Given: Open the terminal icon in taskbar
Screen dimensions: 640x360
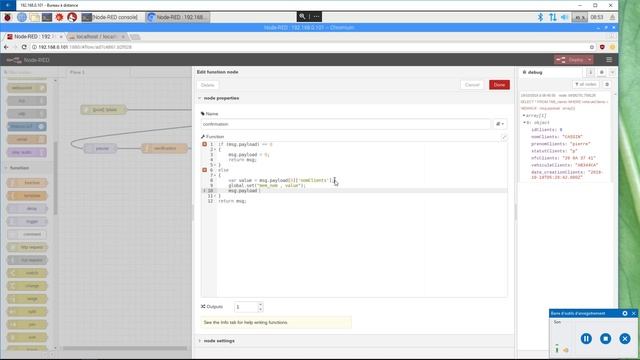Looking at the screenshot, I should click(x=47, y=17).
